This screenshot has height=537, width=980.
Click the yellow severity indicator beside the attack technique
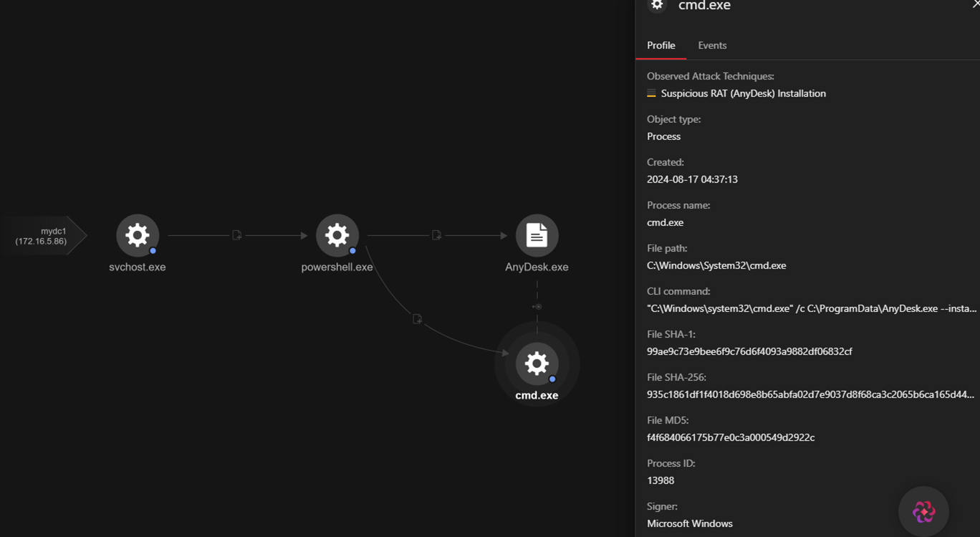point(651,94)
